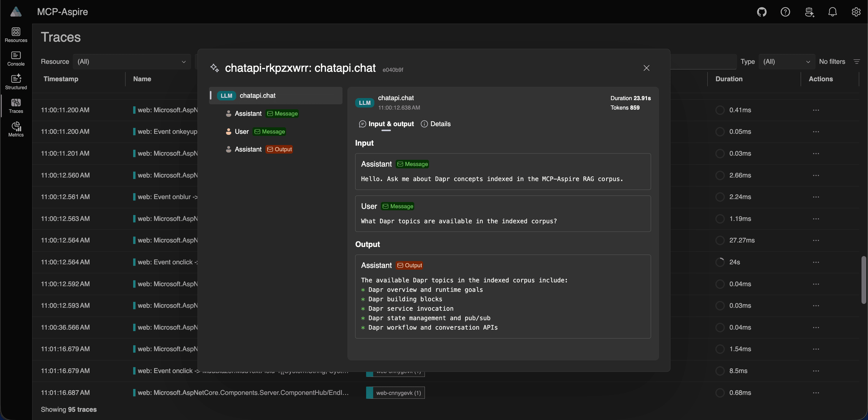Click the web-cnnygevk (1) resource badge
868x420 pixels.
(395, 393)
